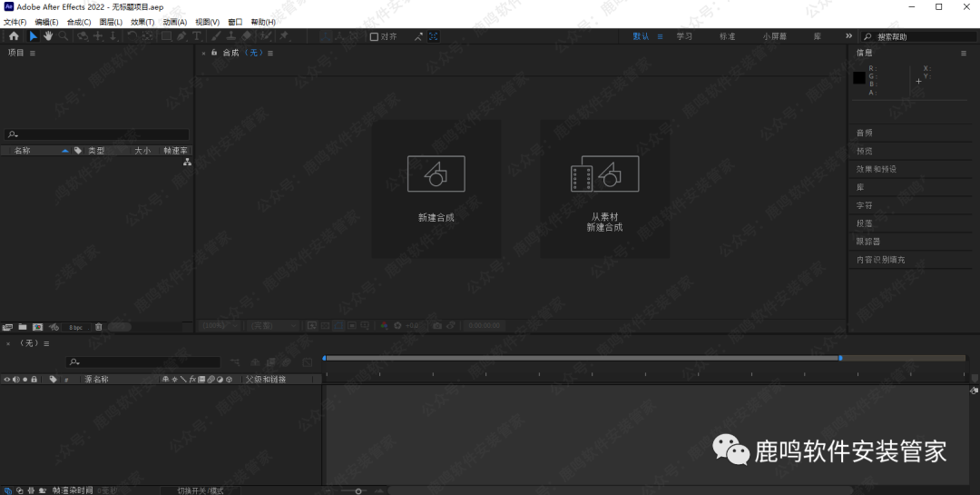Select the Type (T) tool
Viewport: 980px width, 495px height.
[x=197, y=36]
